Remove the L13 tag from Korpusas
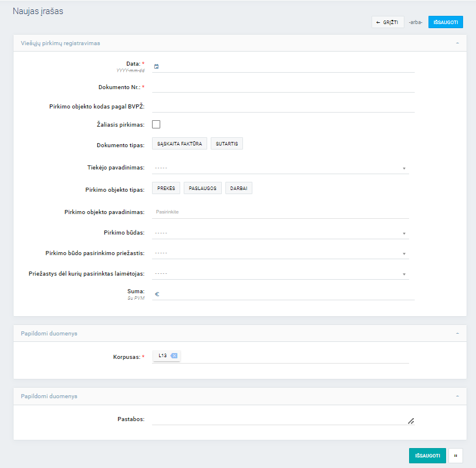Screen dimensions: 476x468 click(175, 355)
